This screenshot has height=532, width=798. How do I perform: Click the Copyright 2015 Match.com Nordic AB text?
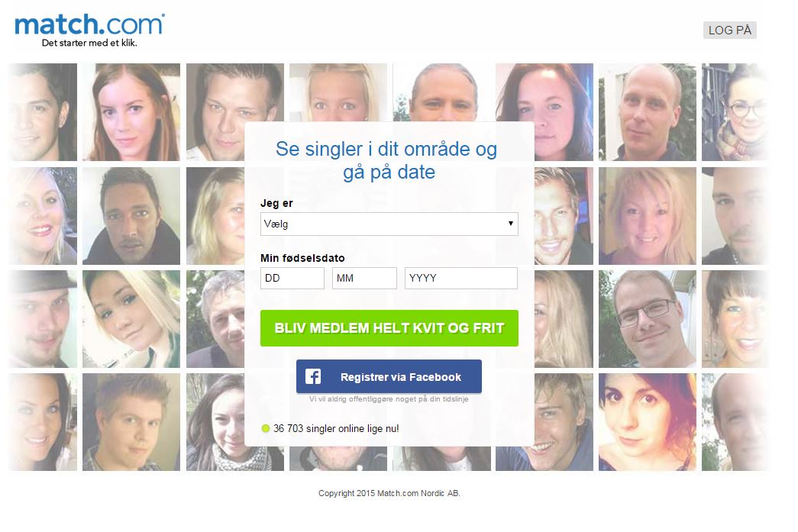(x=389, y=493)
